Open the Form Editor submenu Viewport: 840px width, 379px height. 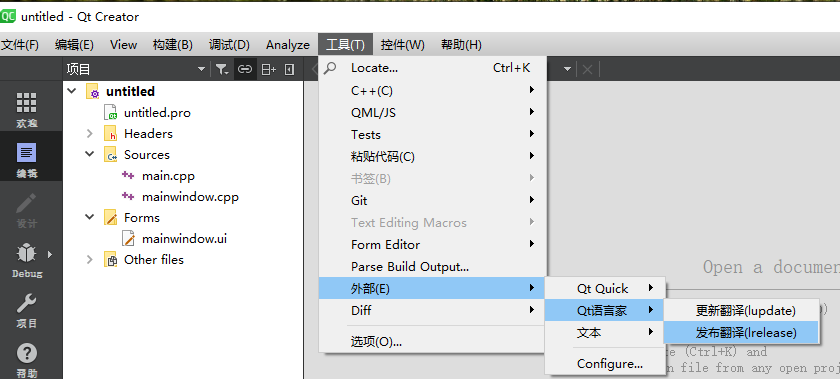click(x=433, y=244)
